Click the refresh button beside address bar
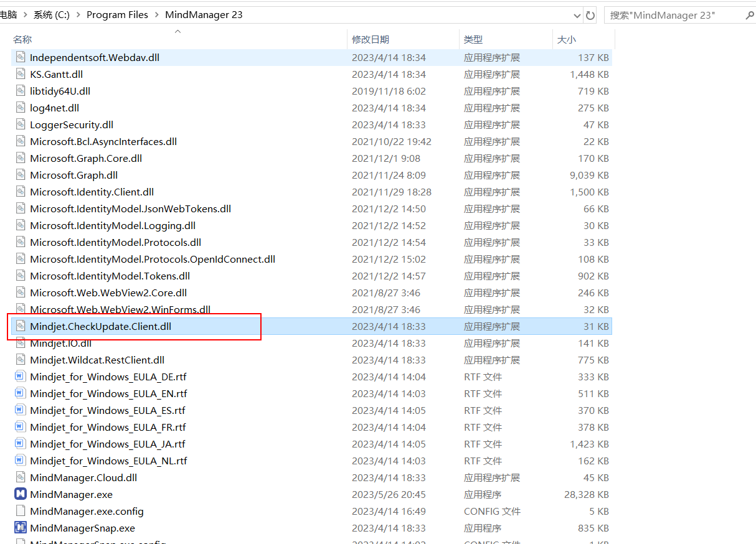Screen dimensions: 756x544 591,15
